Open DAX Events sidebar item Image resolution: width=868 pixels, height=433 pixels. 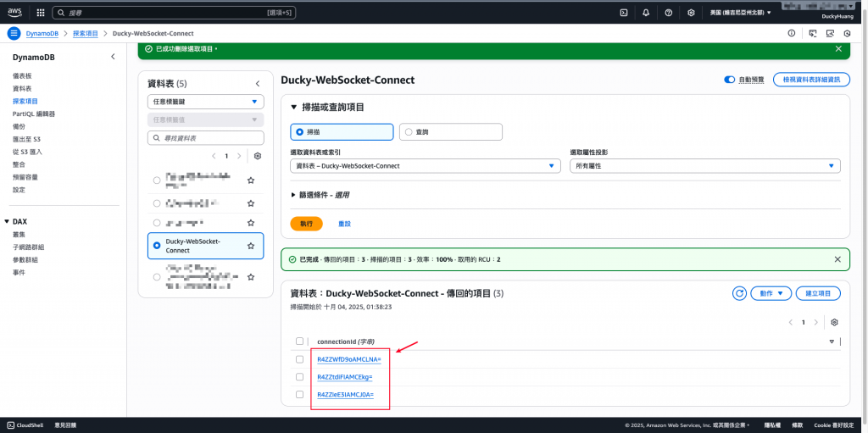(19, 272)
